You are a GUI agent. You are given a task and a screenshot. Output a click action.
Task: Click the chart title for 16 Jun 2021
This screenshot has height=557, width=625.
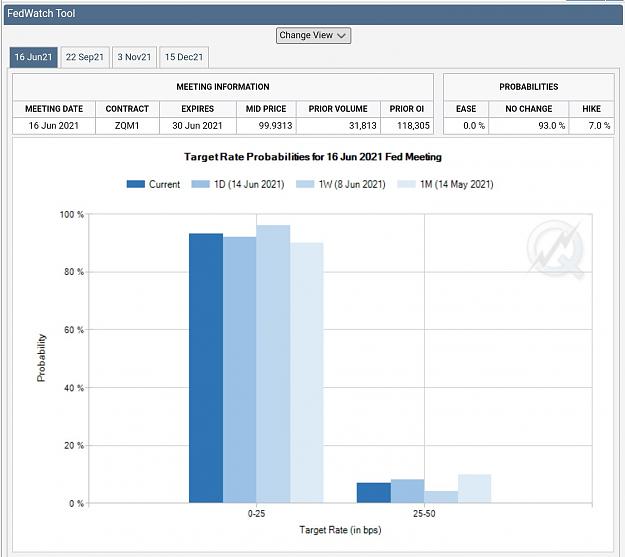(313, 157)
